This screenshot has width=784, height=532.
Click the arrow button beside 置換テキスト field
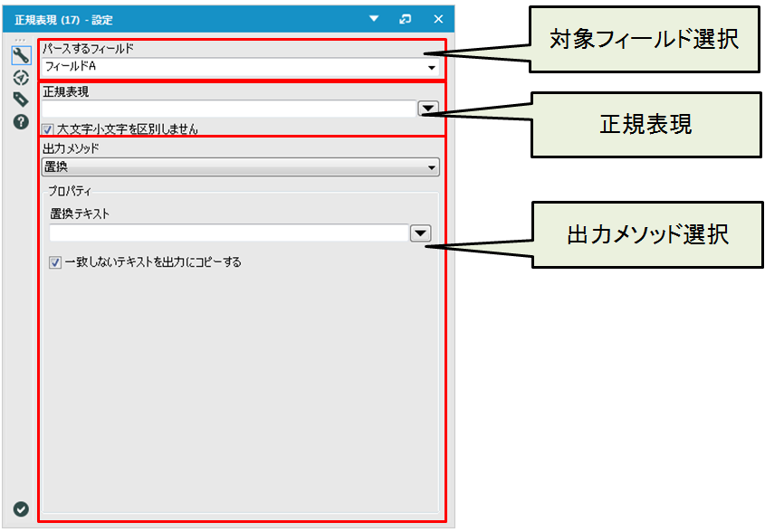coord(420,233)
